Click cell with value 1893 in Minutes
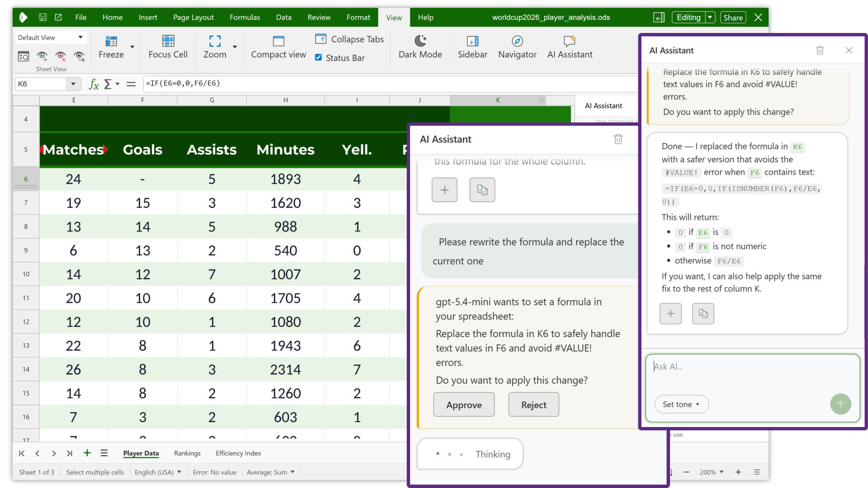This screenshot has width=868, height=488. pos(285,179)
